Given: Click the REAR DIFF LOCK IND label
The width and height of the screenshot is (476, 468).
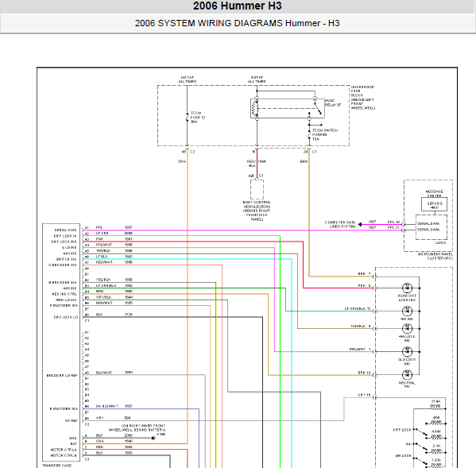Looking at the screenshot, I should (407, 298).
